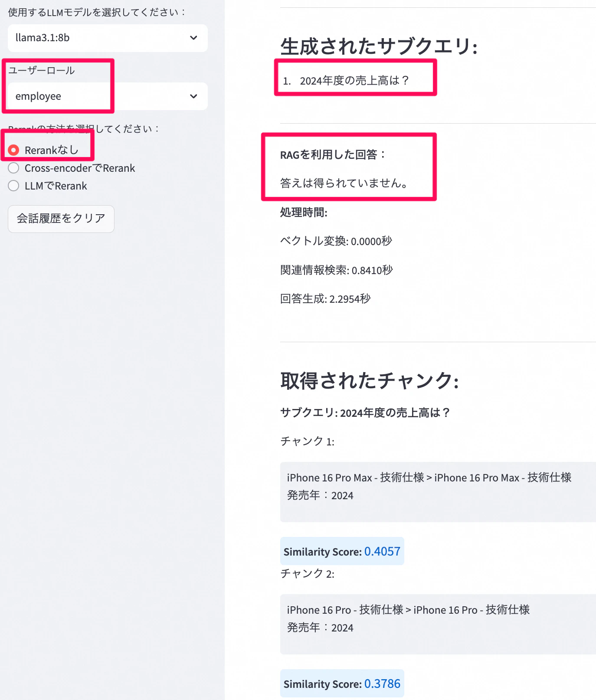Click subquery text 2024年度の売上高は？ in the numbered list
This screenshot has width=596, height=700.
[354, 81]
